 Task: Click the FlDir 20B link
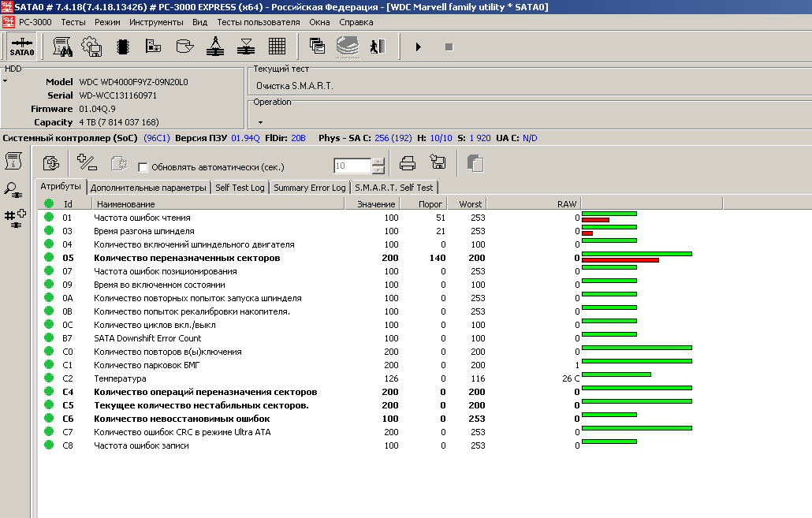(x=298, y=138)
